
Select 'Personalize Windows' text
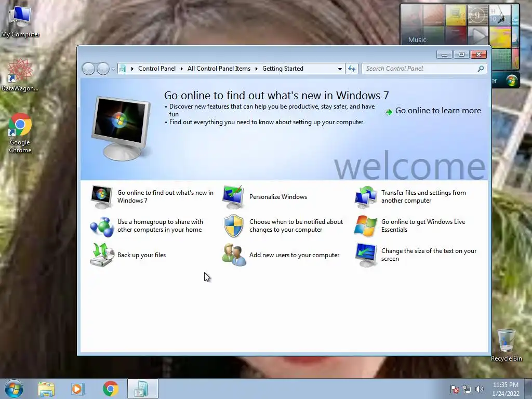click(x=278, y=197)
